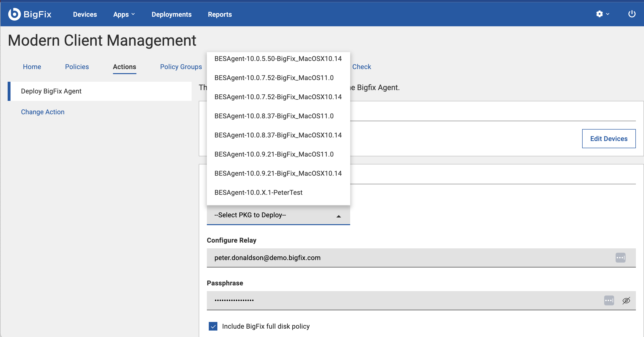Uncheck Include BigFix full disk policy

point(213,326)
